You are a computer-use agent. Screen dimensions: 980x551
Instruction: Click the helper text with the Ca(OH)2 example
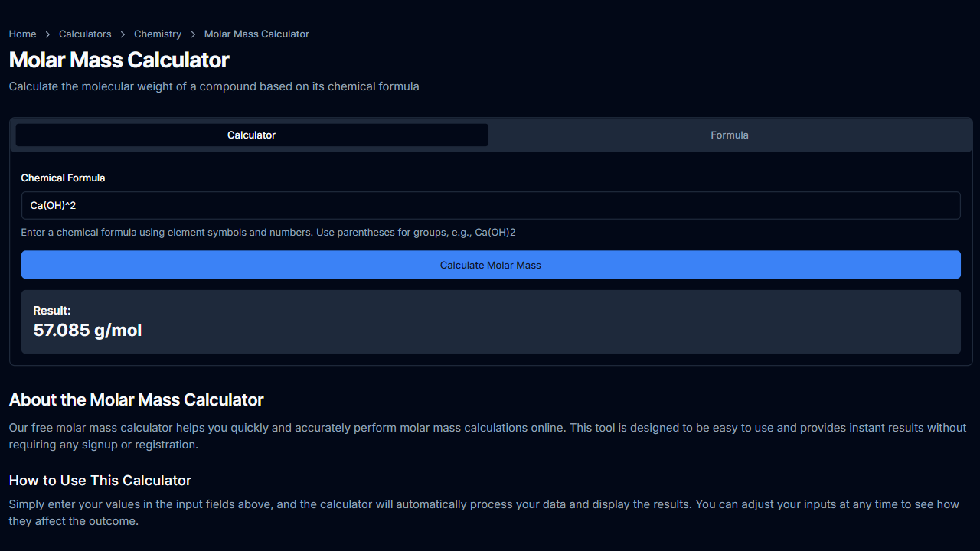(268, 233)
